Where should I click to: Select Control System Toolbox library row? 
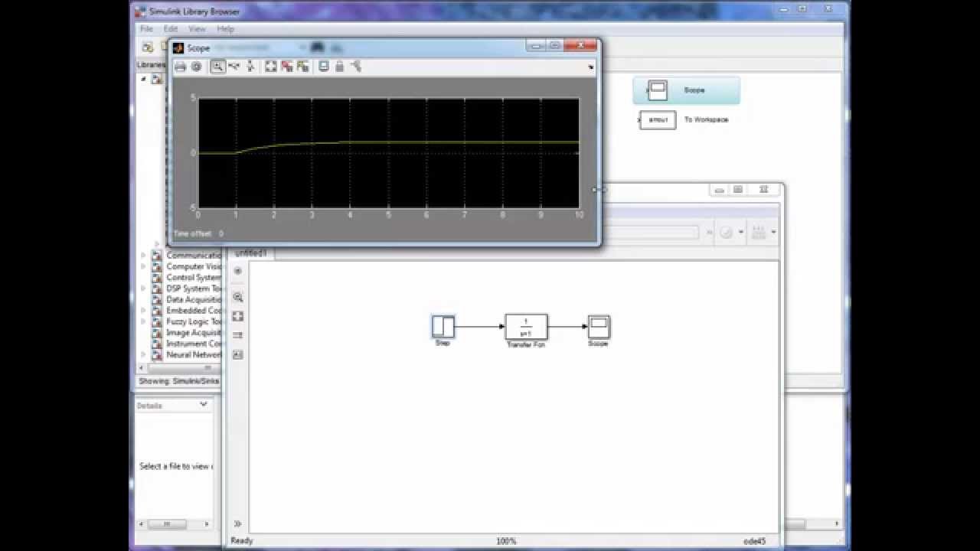(x=186, y=278)
